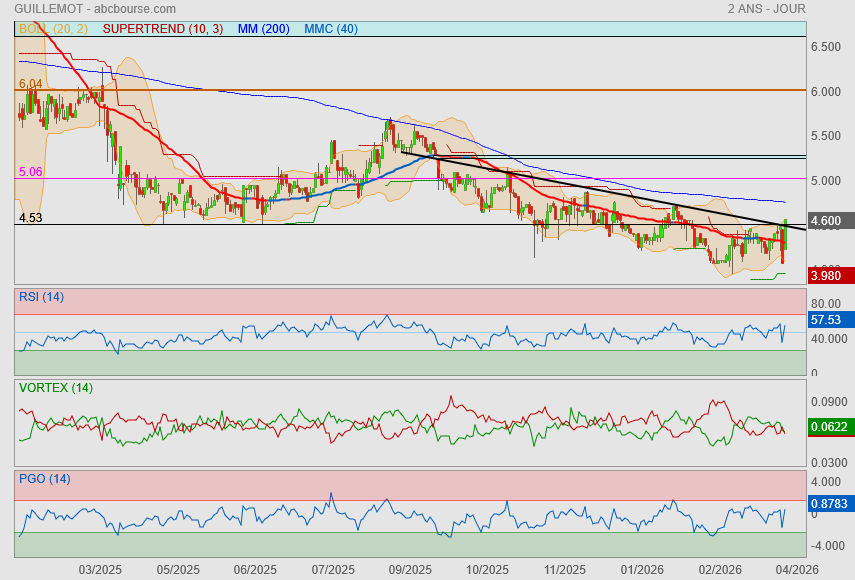Click the 2 ANS - JOUR period label

pyautogui.click(x=767, y=9)
